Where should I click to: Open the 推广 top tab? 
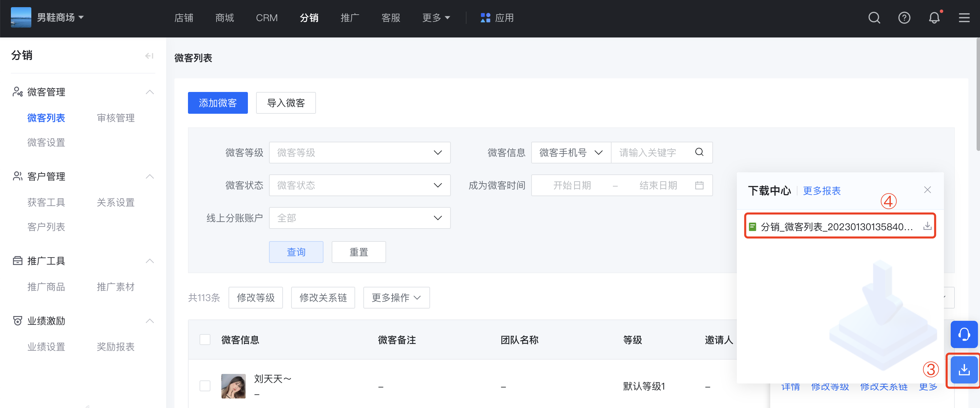(350, 18)
